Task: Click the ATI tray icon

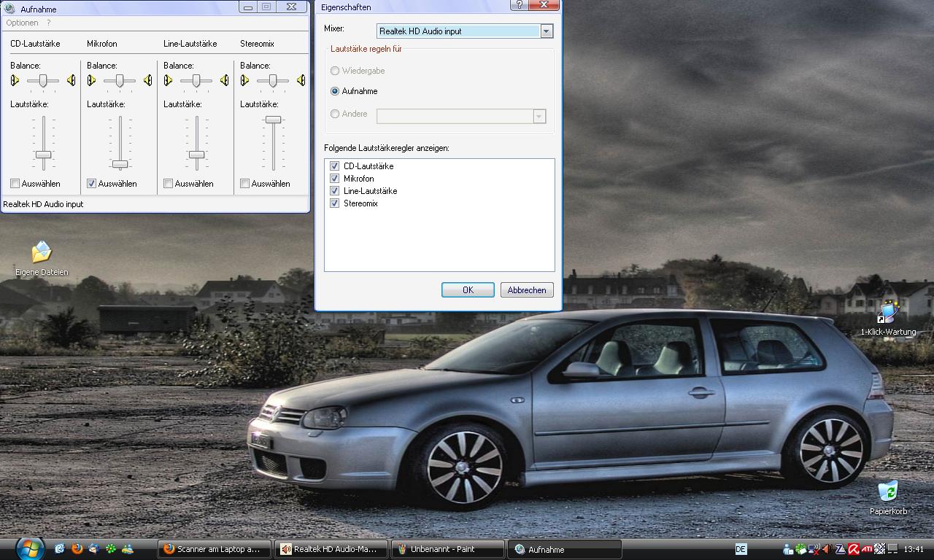Action: [866, 549]
